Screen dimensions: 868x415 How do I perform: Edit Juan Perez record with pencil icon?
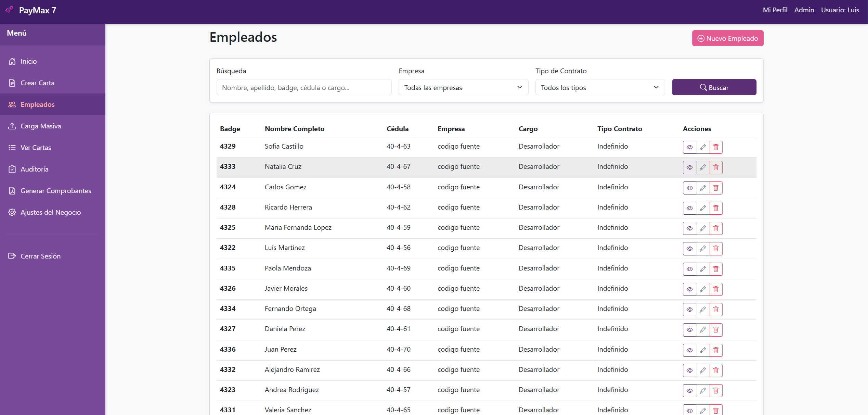point(702,350)
